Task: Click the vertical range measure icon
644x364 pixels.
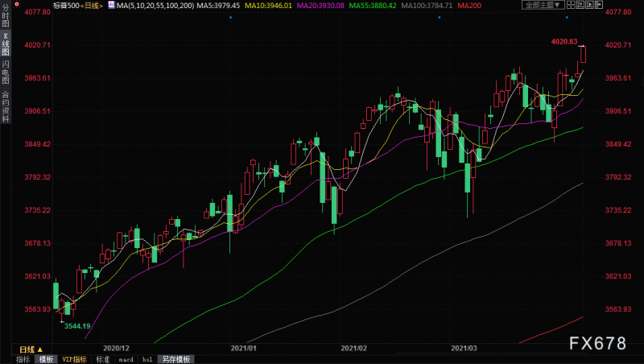Action: (580, 5)
